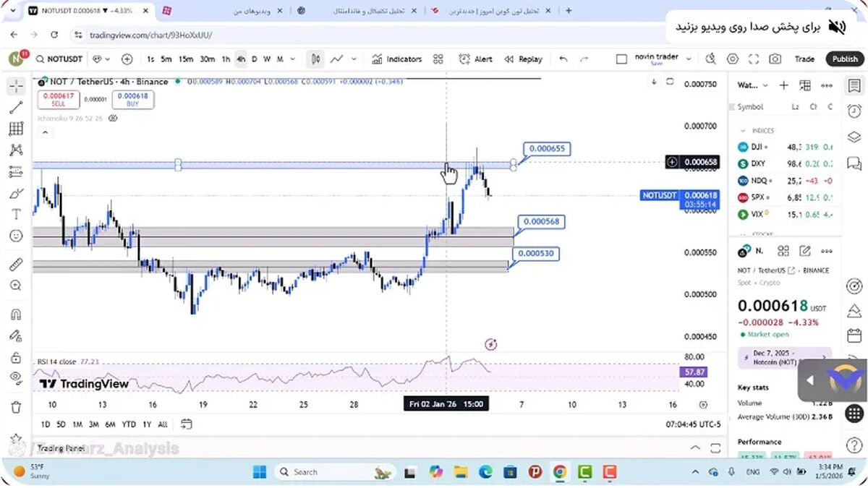Collapse the indicator legend arrow
This screenshot has width=868, height=488.
click(x=45, y=132)
